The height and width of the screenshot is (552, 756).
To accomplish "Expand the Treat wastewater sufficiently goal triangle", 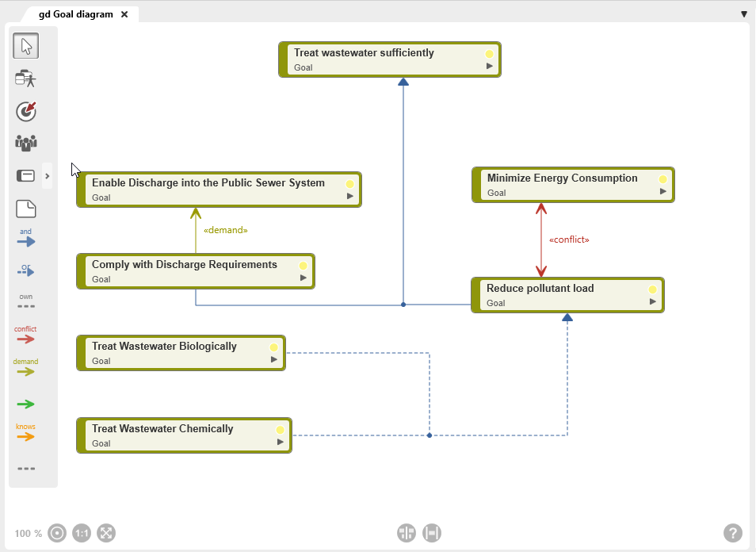I will tap(490, 66).
